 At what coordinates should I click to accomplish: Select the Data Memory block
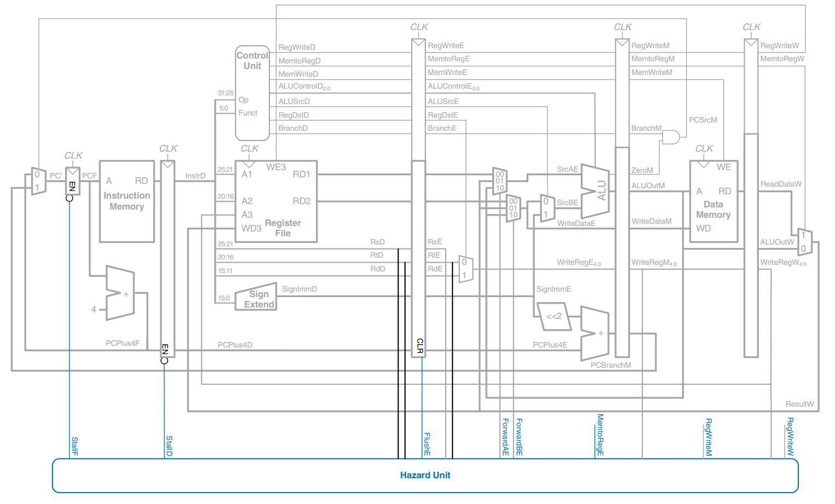point(713,201)
